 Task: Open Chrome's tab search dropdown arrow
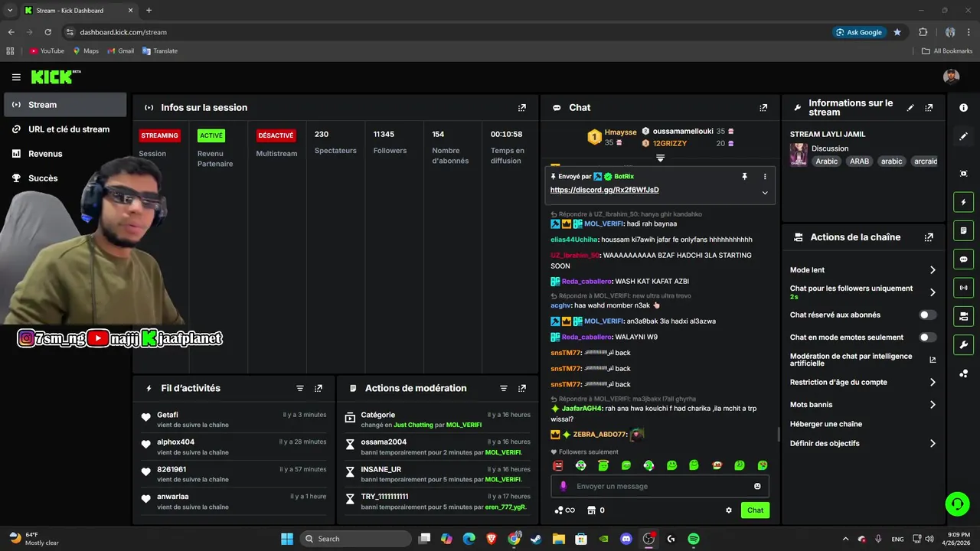tap(11, 11)
